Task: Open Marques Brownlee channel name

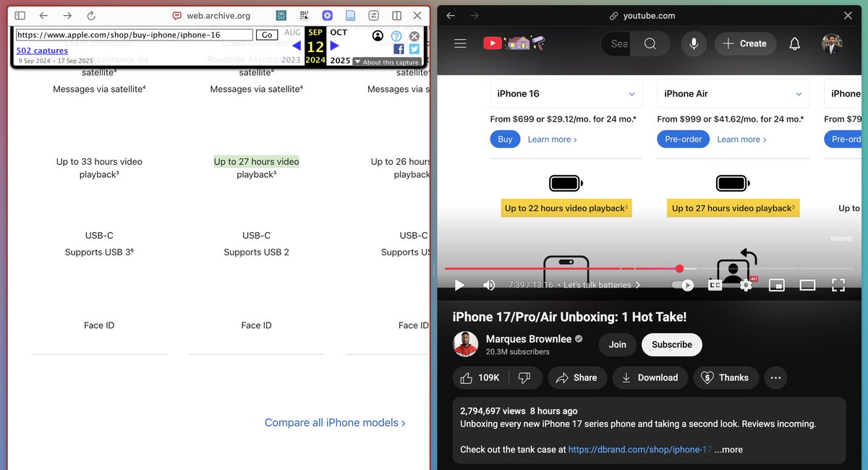Action: (529, 338)
